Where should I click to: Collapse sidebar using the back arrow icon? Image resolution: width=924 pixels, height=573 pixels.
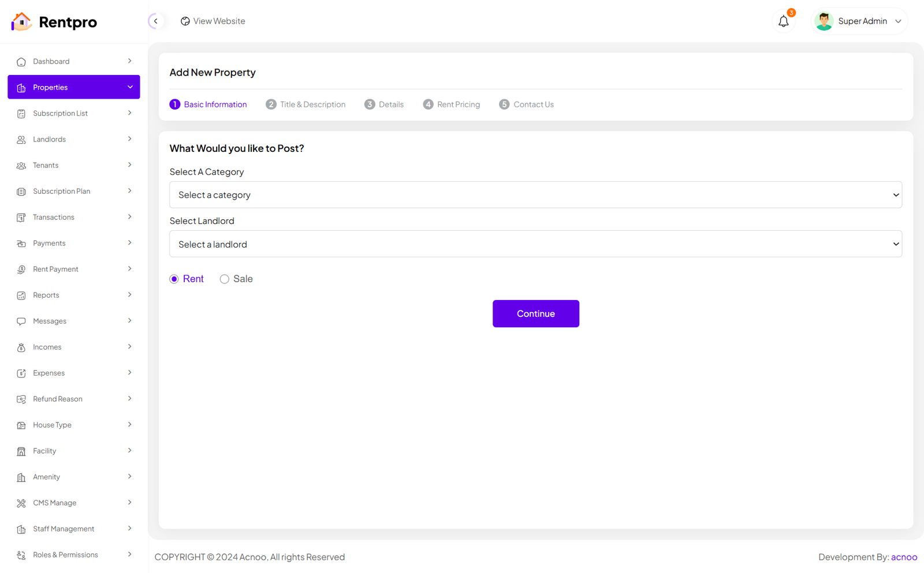pos(155,21)
